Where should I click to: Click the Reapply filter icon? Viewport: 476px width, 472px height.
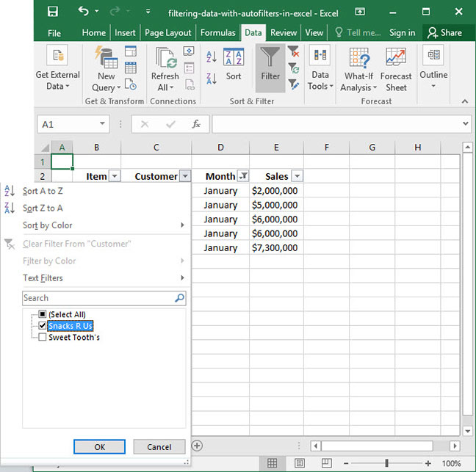click(294, 68)
